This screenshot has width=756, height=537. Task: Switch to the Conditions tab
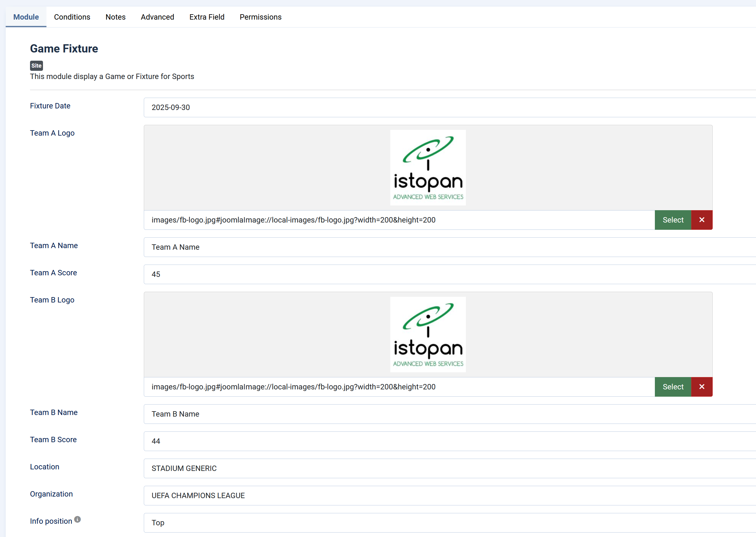click(x=72, y=17)
